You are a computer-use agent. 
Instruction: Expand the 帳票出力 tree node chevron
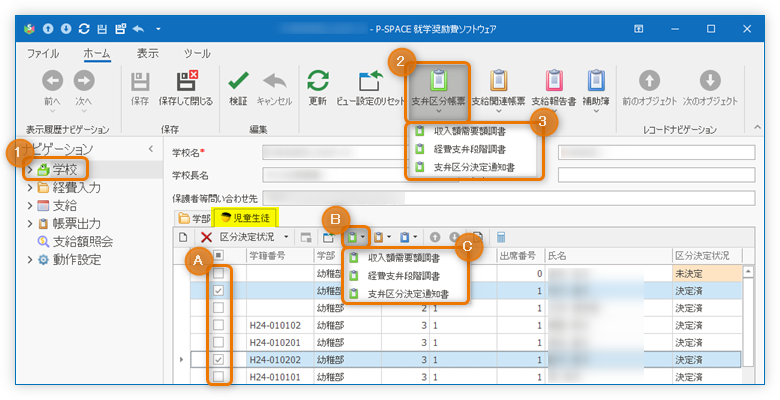(30, 223)
